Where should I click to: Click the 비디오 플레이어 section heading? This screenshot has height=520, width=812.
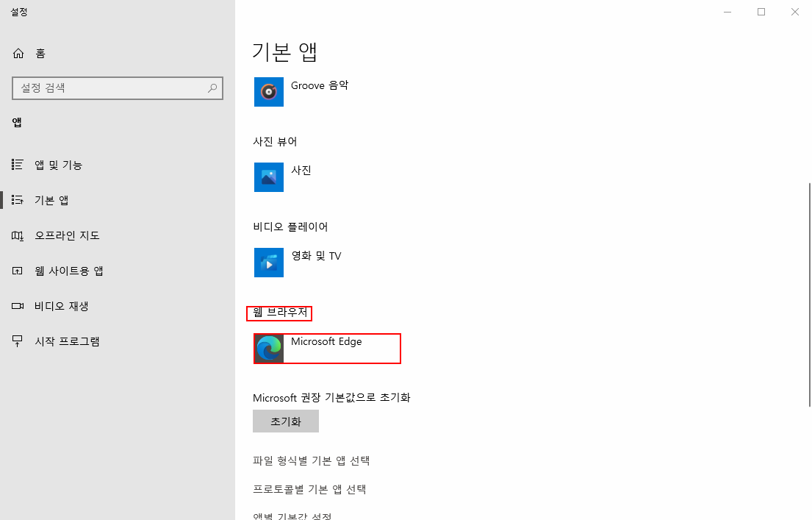290,227
